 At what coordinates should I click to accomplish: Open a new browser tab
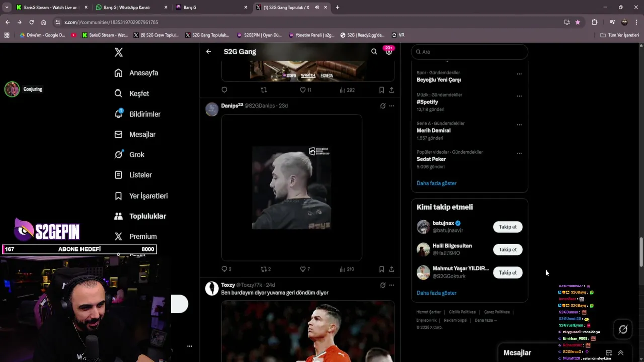pos(337,7)
